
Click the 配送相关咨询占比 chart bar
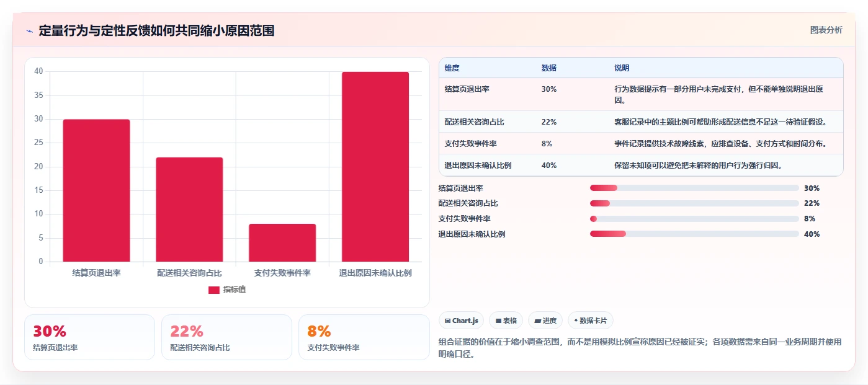click(x=189, y=210)
